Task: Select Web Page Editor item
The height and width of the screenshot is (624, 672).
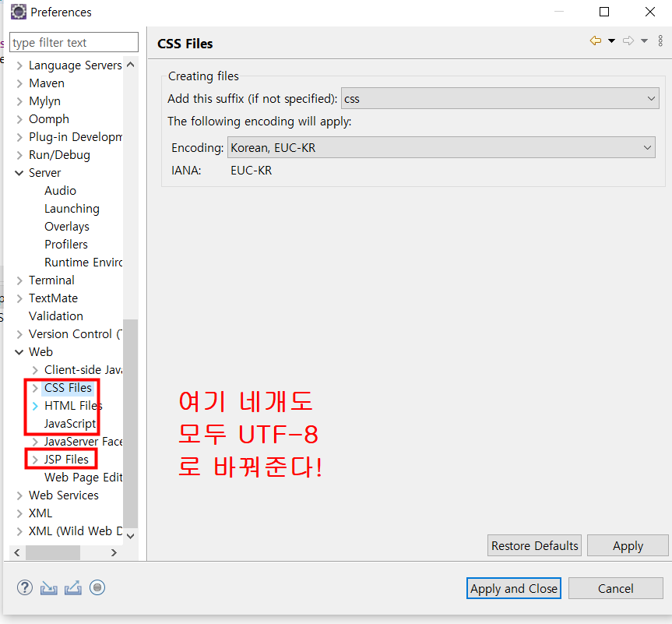Action: point(83,478)
